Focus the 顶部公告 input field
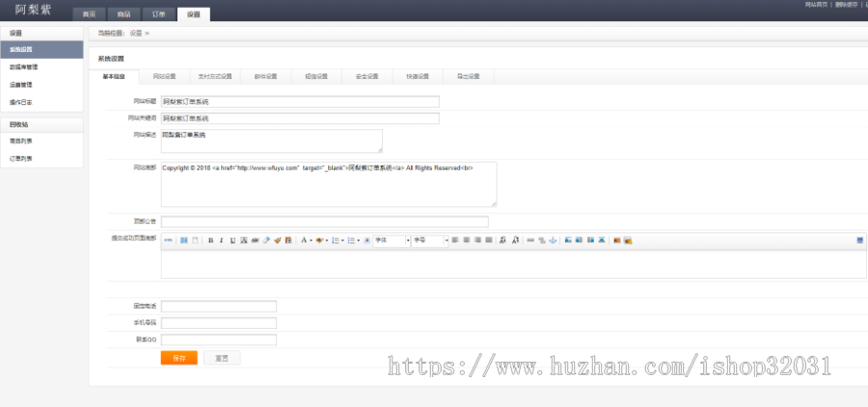 pos(325,222)
